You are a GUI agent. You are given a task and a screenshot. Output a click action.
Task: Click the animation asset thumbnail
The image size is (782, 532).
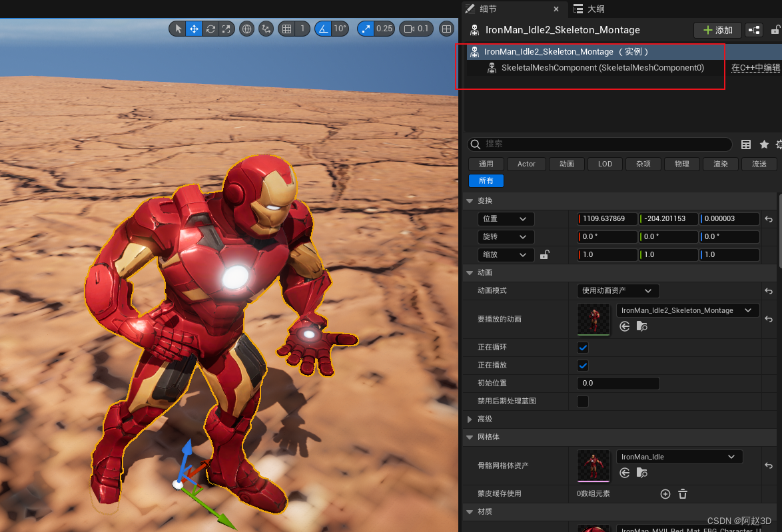593,320
